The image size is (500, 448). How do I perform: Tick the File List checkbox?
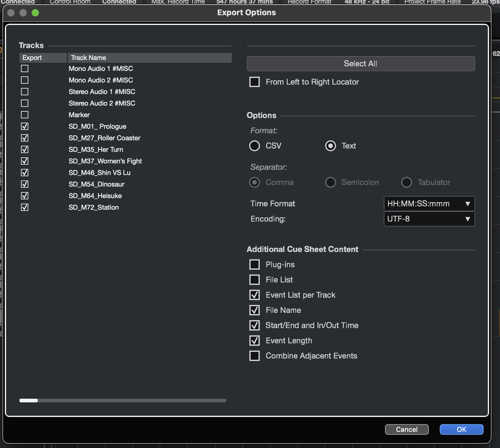coord(255,280)
